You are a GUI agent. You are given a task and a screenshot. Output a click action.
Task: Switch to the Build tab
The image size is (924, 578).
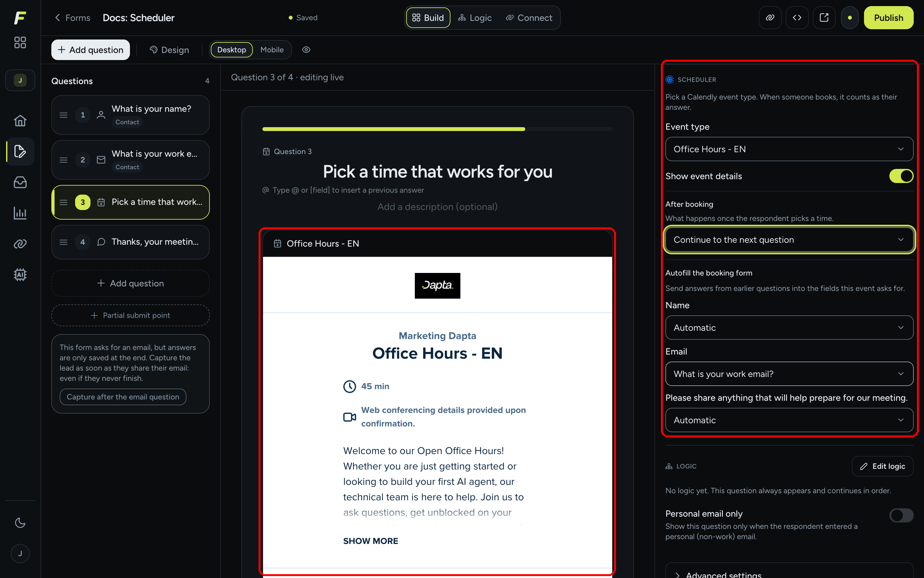pyautogui.click(x=428, y=18)
